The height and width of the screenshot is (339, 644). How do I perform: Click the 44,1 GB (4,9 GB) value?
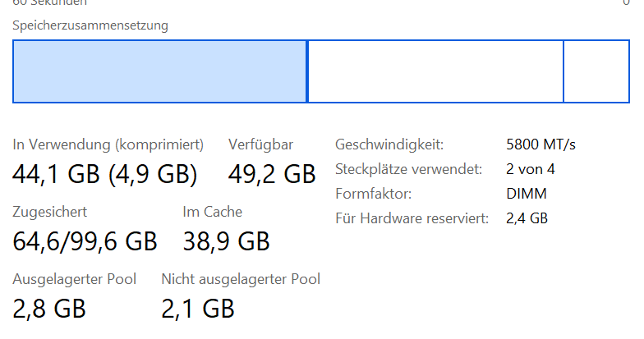(x=105, y=174)
